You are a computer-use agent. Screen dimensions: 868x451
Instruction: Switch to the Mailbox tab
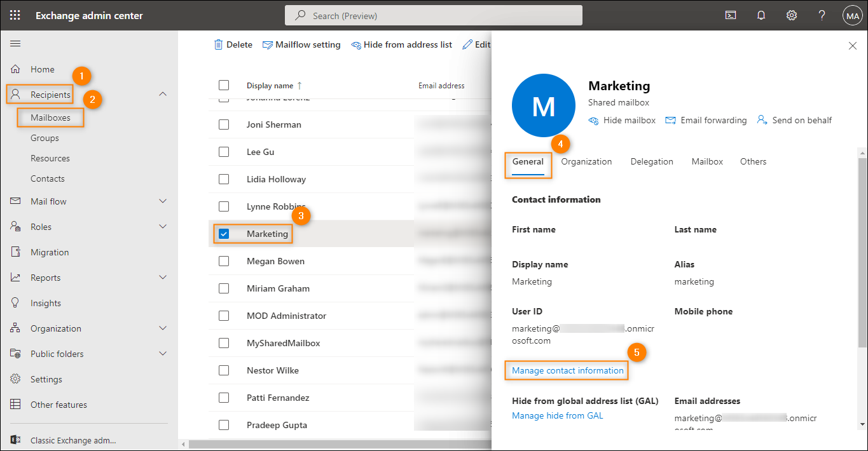pyautogui.click(x=707, y=161)
